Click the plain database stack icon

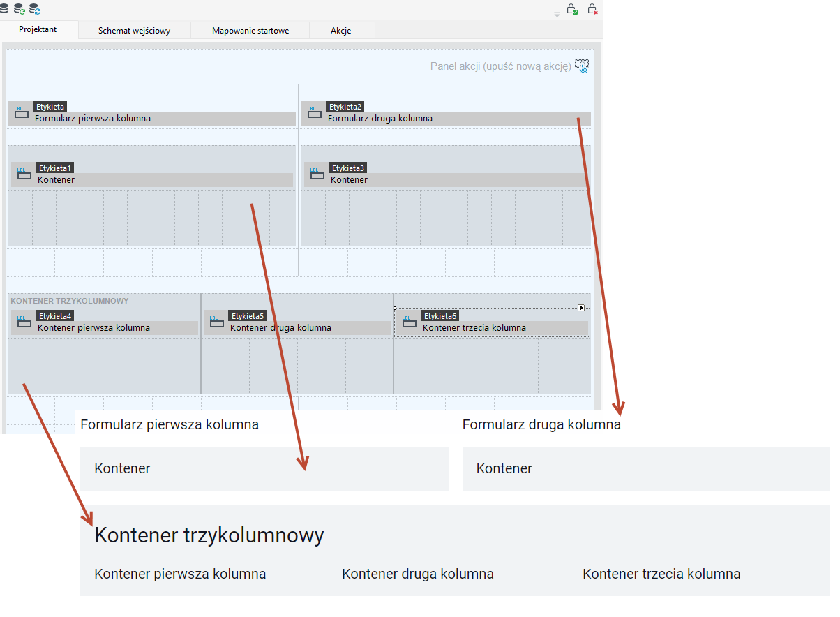click(5, 8)
